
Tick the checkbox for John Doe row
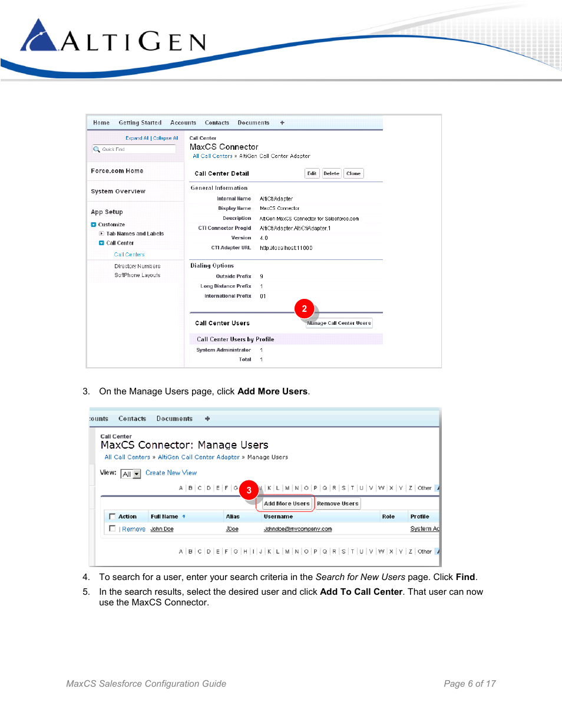tap(112, 529)
